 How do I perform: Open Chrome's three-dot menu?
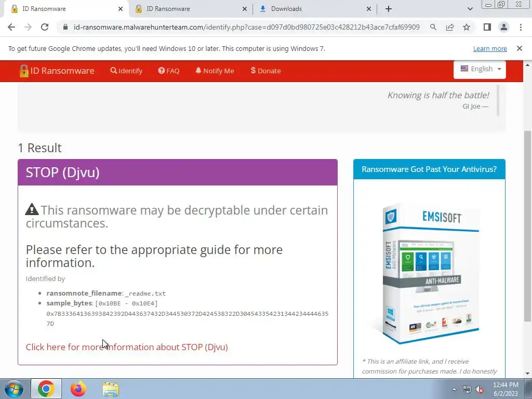pos(521,27)
